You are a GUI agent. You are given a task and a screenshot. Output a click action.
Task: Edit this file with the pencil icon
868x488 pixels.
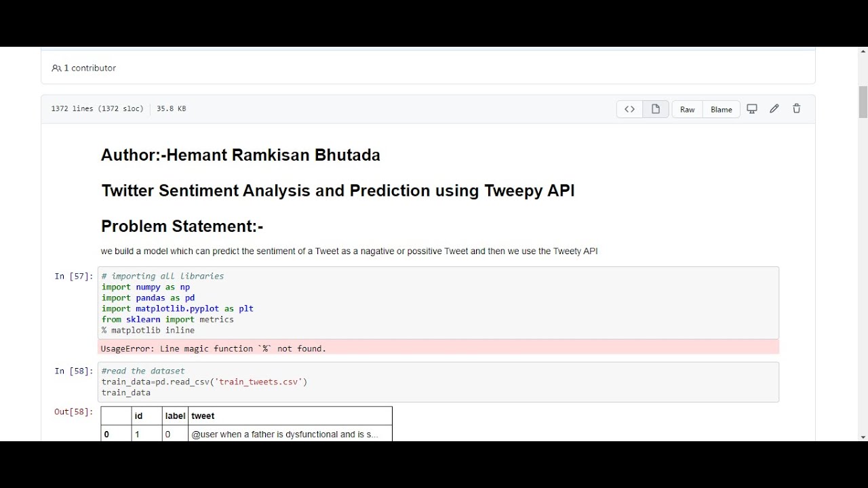tap(774, 108)
